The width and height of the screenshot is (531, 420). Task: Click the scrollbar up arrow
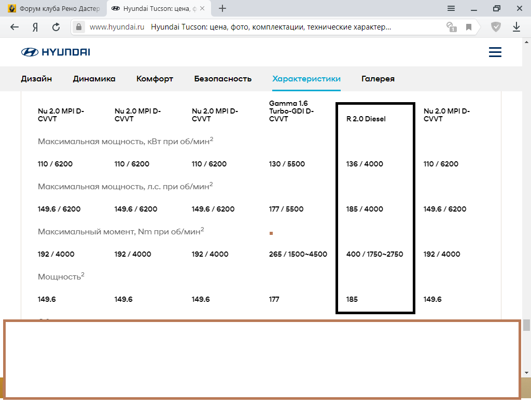[x=526, y=42]
